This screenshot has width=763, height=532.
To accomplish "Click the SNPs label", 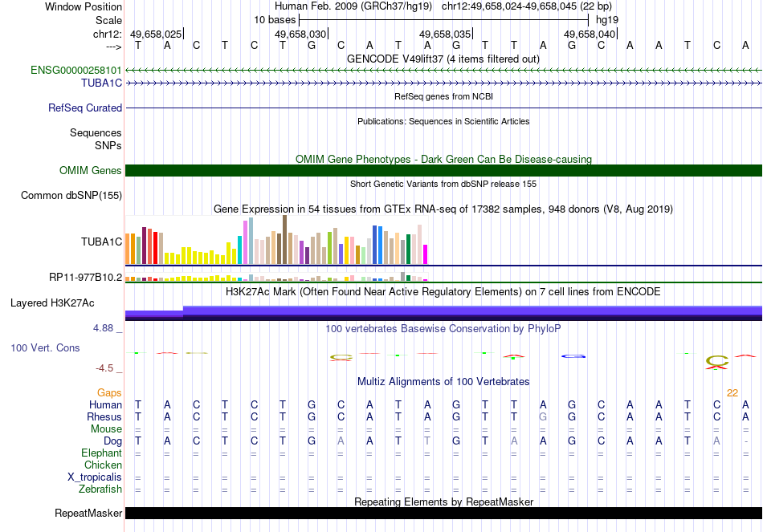I will coord(108,145).
